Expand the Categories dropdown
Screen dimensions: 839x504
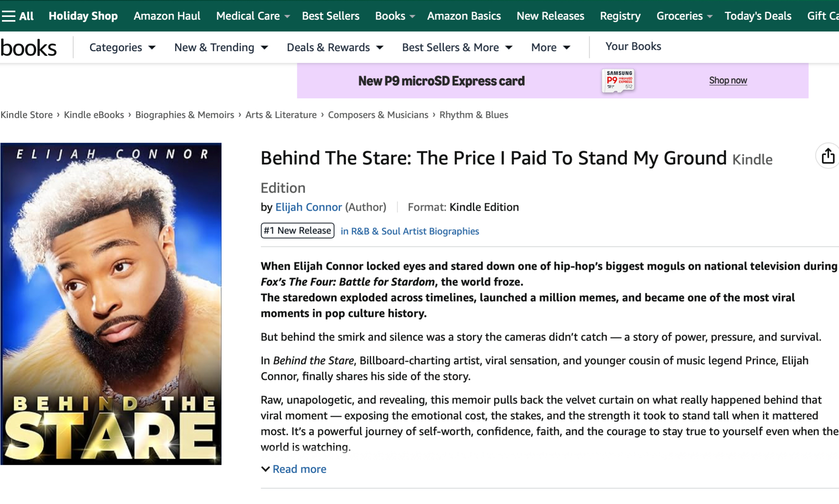pyautogui.click(x=122, y=48)
